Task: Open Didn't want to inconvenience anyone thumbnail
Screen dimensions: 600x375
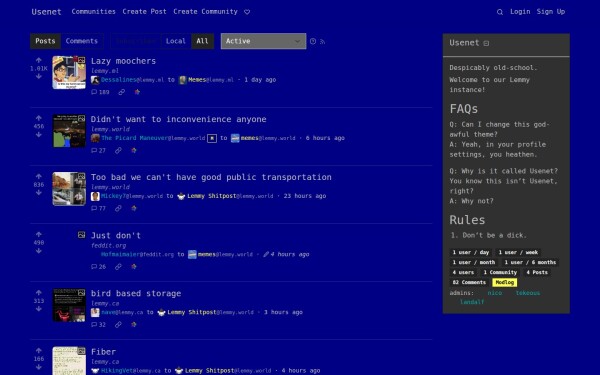Action: click(69, 131)
